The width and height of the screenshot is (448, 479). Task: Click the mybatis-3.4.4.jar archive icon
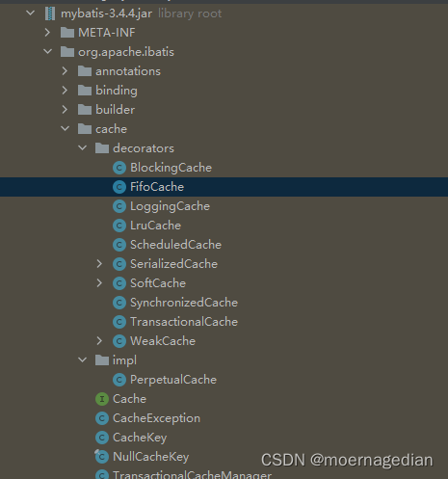coord(50,13)
